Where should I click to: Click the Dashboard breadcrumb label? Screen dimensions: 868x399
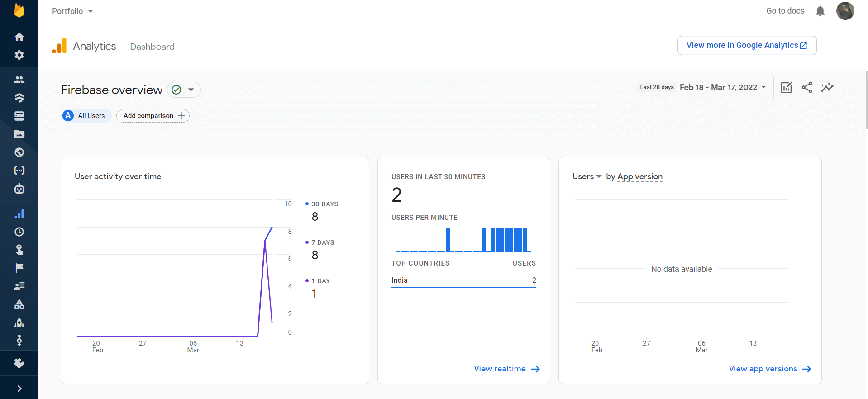[152, 47]
